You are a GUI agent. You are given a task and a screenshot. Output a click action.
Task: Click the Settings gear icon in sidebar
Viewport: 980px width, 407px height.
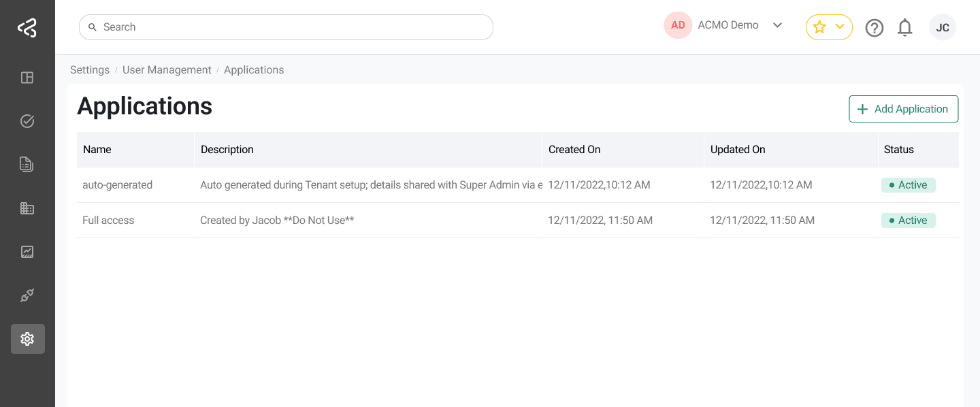click(x=27, y=338)
